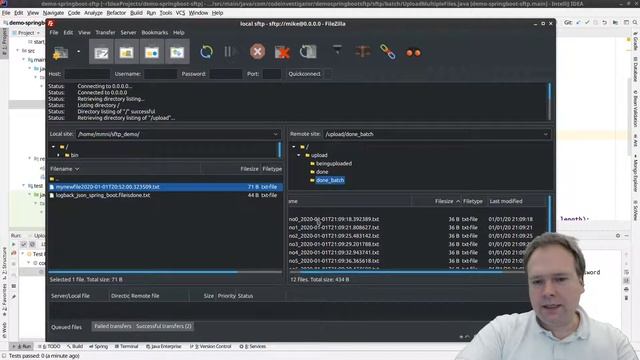Open FileZilla Transfer menu

point(105,33)
